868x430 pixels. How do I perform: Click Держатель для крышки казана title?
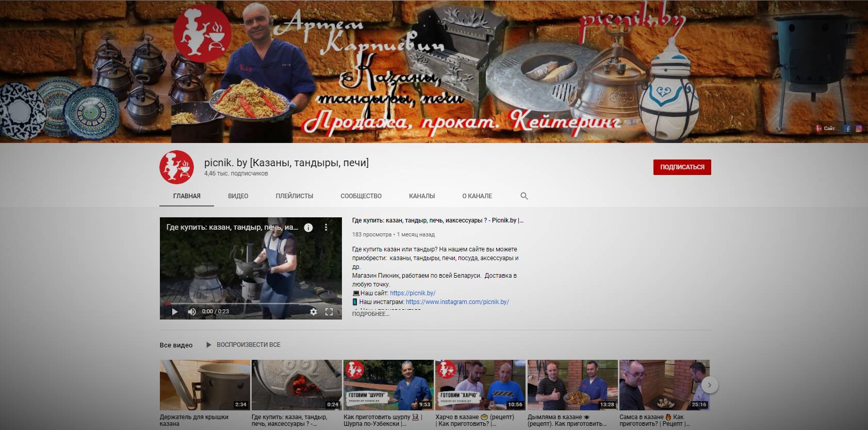tap(194, 420)
